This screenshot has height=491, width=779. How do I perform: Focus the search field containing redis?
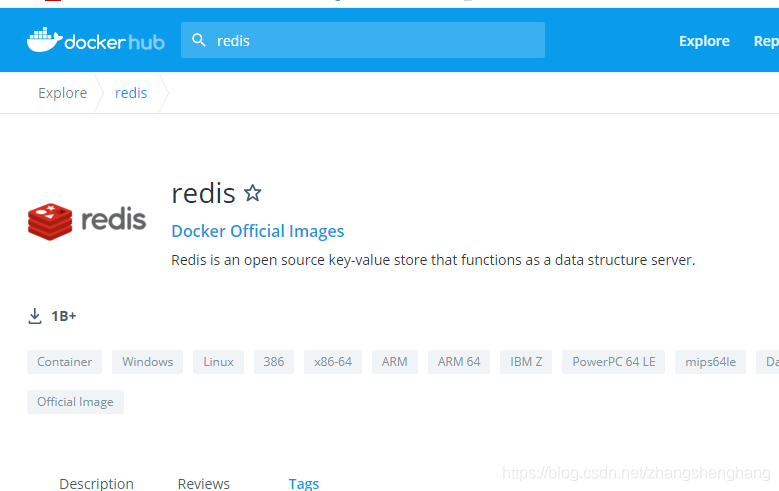363,40
